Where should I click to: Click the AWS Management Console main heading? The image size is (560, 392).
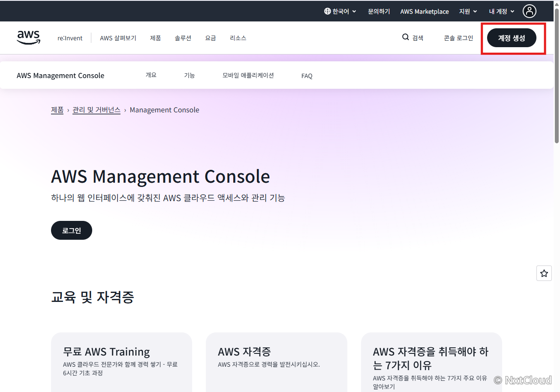pyautogui.click(x=160, y=177)
